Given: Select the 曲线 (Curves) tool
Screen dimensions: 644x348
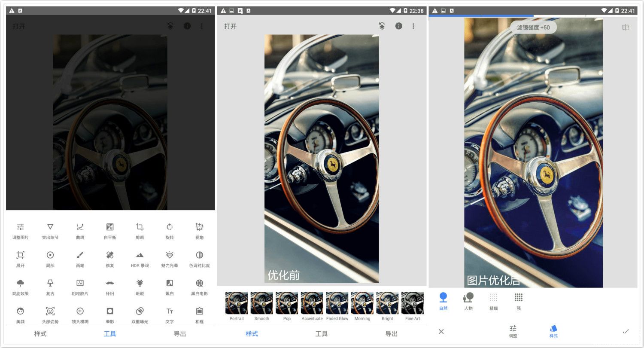Looking at the screenshot, I should pyautogui.click(x=80, y=230).
